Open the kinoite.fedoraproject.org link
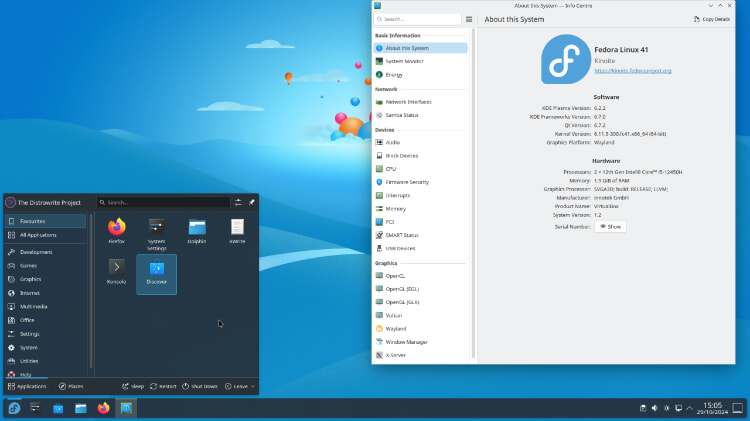Viewport: 750px width, 421px height. coord(633,71)
